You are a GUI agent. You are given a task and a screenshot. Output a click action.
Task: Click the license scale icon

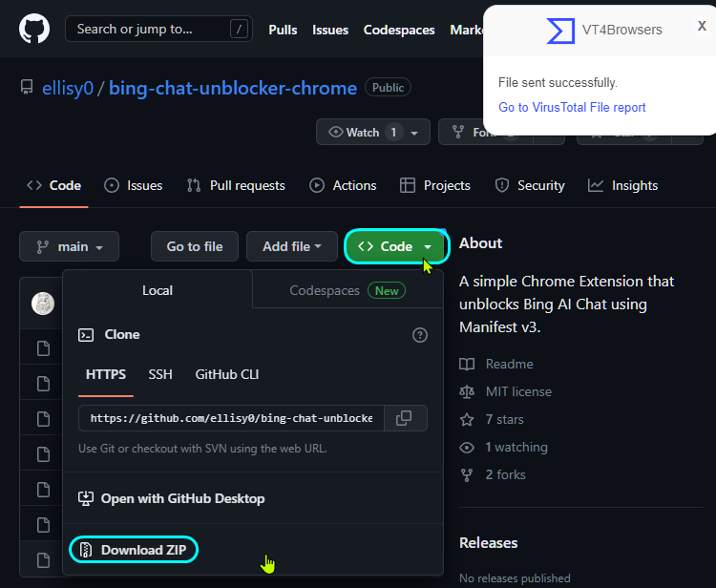point(467,391)
